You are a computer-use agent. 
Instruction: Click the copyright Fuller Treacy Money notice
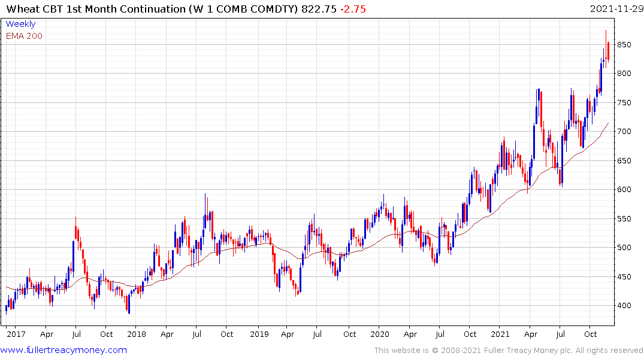tap(509, 351)
